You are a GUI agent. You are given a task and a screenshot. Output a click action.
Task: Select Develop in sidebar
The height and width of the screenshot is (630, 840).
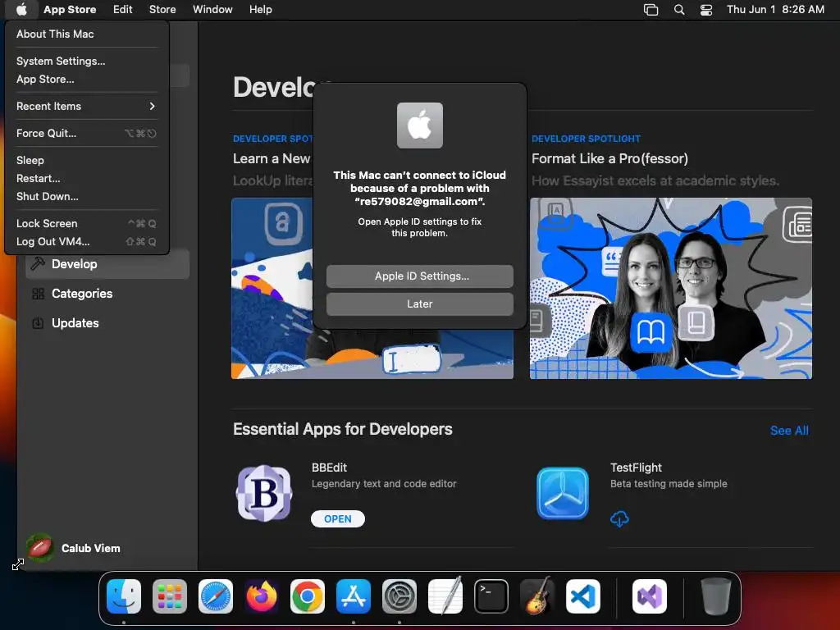click(x=107, y=264)
